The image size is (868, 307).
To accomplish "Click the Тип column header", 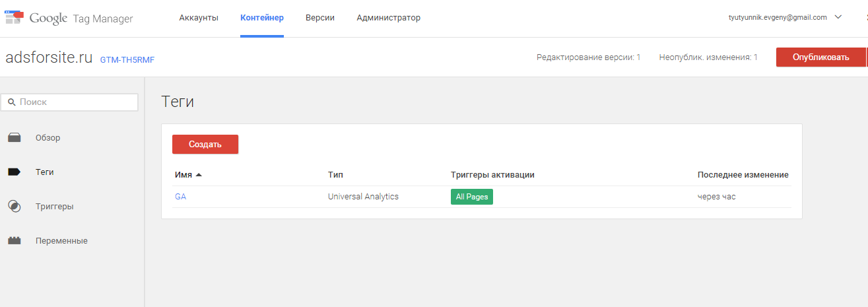I will (x=335, y=175).
